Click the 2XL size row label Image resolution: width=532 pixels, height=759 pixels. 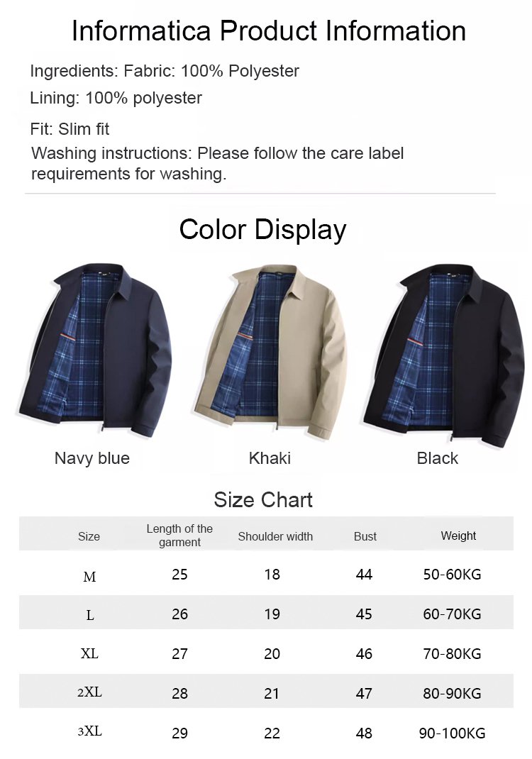(90, 692)
